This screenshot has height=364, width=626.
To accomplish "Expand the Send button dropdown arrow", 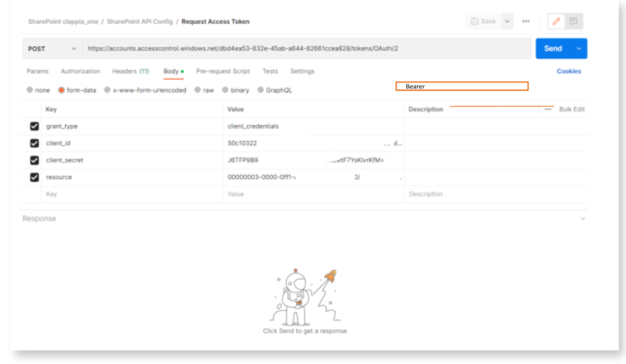I will 579,48.
